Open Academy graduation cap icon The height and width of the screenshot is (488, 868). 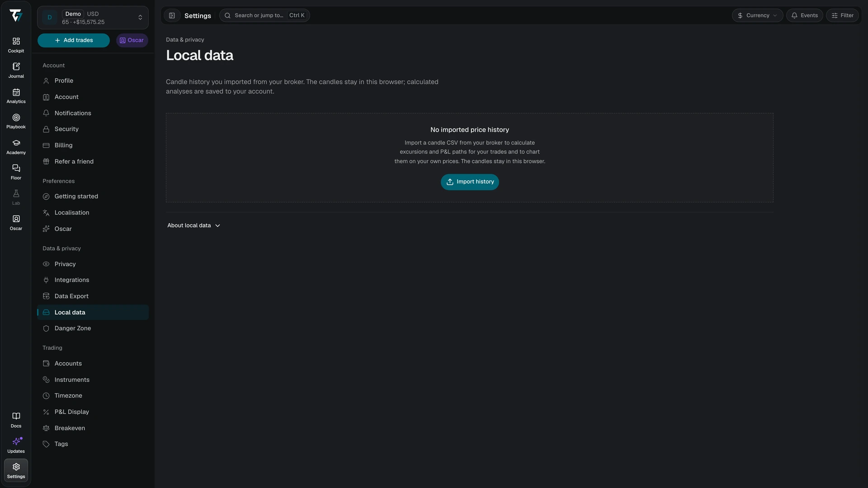(16, 147)
